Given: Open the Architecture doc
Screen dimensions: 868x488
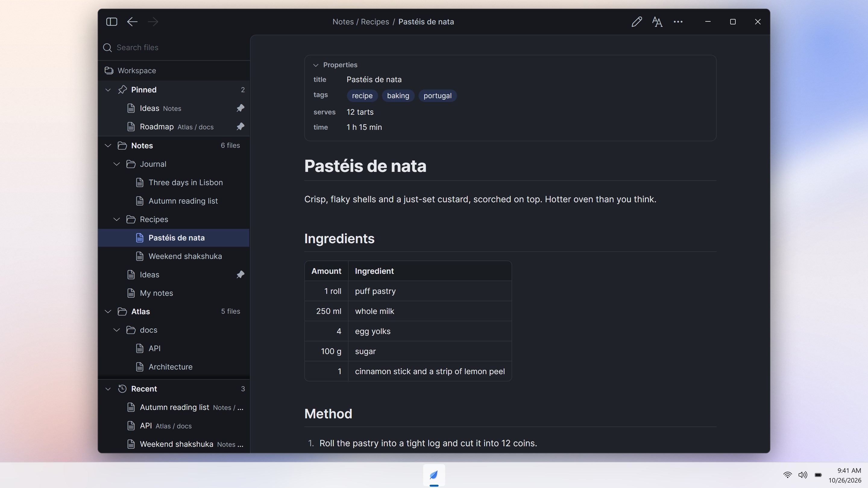Looking at the screenshot, I should point(174,367).
